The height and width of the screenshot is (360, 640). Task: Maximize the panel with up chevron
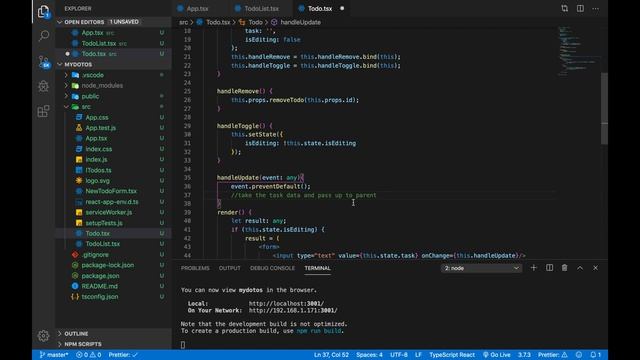pyautogui.click(x=580, y=268)
